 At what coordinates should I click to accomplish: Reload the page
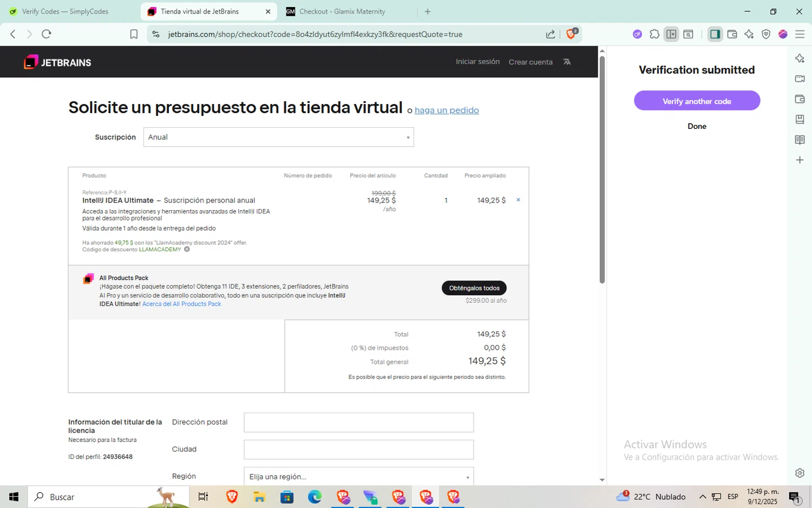click(x=47, y=34)
